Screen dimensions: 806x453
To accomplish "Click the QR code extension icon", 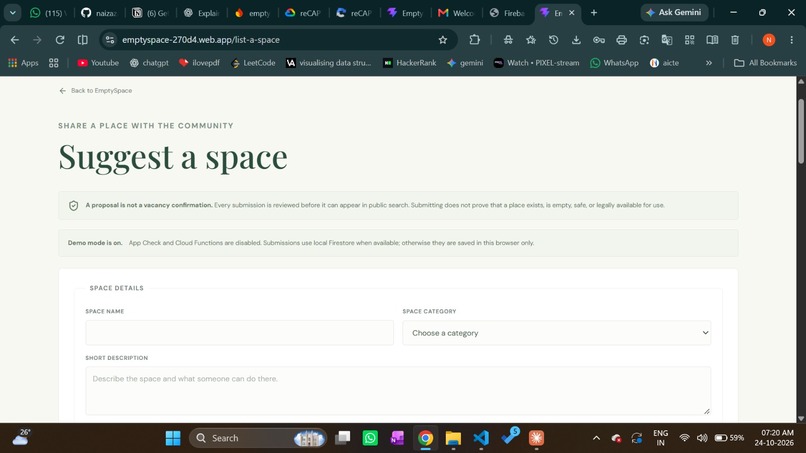I will 689,40.
